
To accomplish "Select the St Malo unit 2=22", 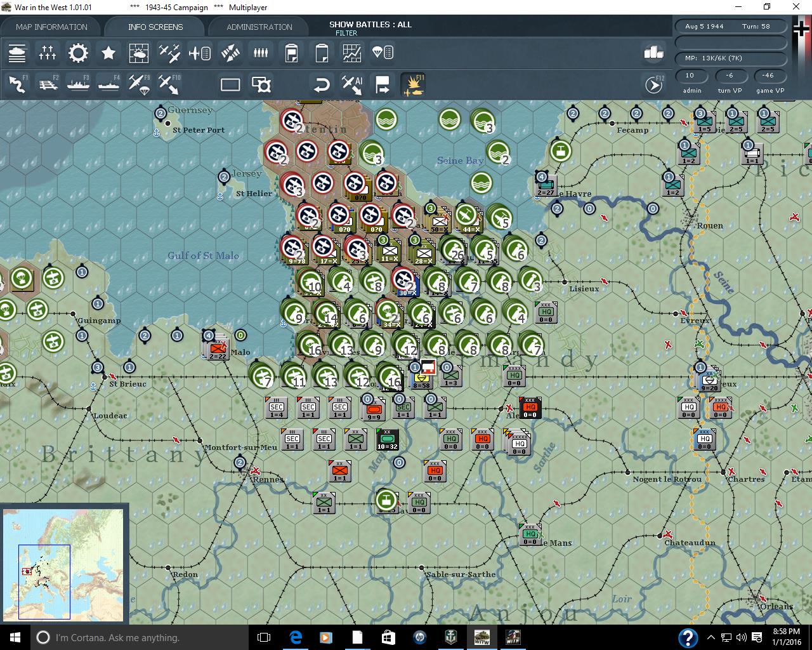I will (x=218, y=348).
